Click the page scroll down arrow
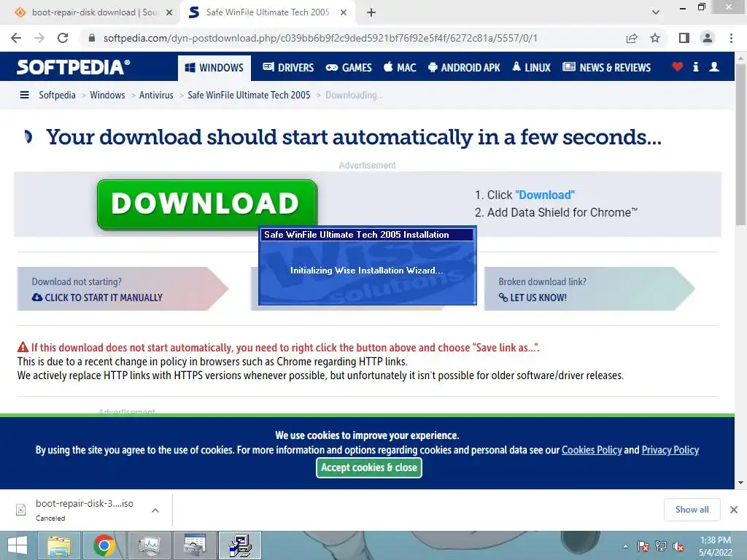Screen dimensions: 747x560 (x=741, y=483)
